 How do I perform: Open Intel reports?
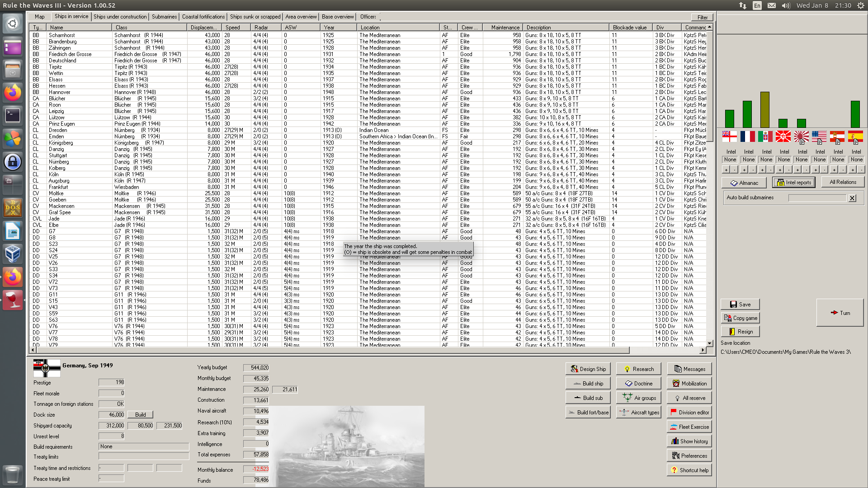click(x=794, y=182)
